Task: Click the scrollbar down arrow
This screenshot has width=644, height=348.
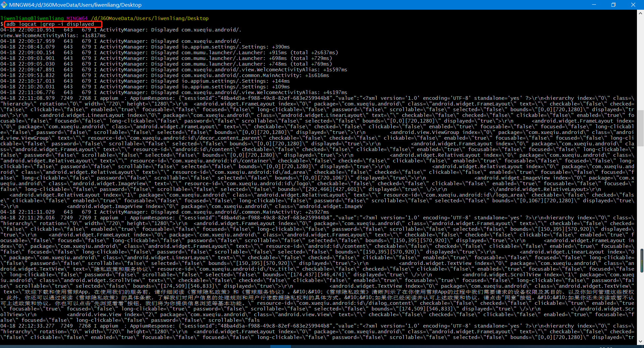Action: [640, 342]
